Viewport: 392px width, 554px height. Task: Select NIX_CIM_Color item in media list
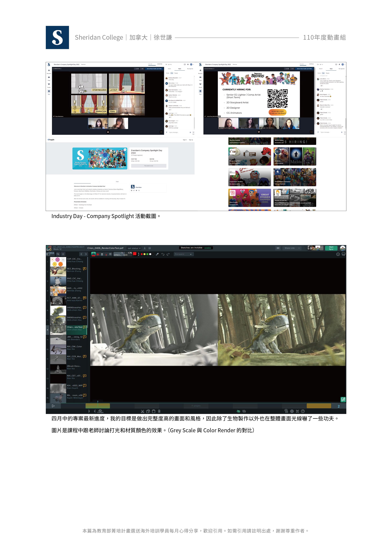coord(74,348)
